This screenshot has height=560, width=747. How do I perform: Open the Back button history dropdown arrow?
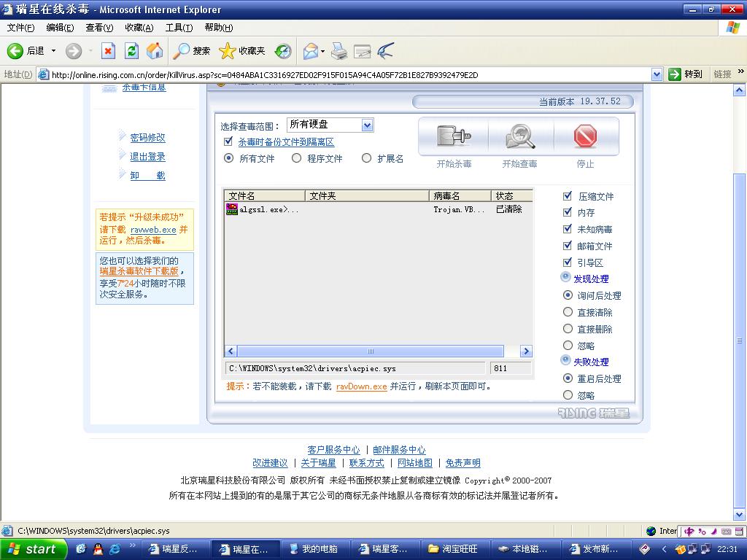click(x=53, y=51)
